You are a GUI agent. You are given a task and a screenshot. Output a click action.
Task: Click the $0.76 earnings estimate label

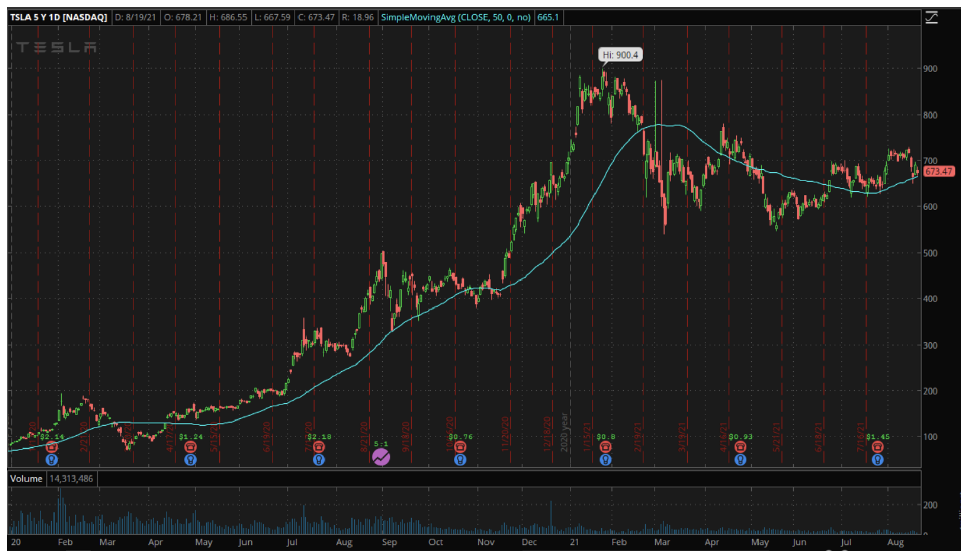pos(461,437)
